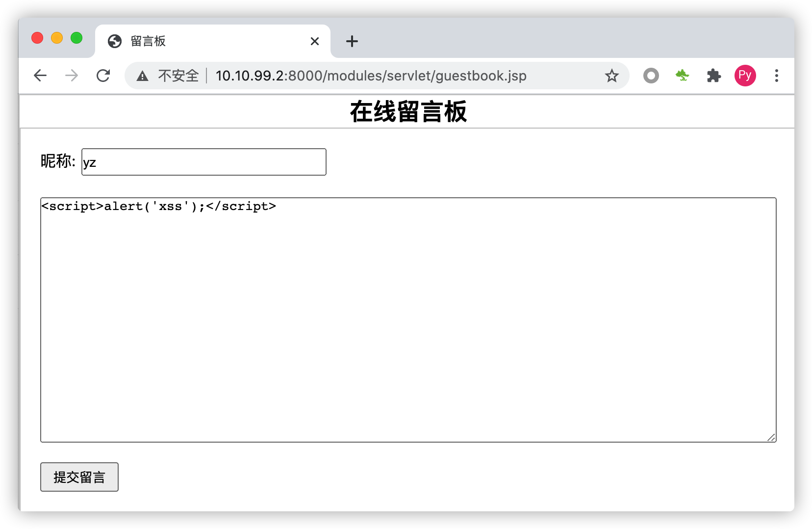Reload the guestbook page
This screenshot has width=812, height=529.
[x=103, y=76]
